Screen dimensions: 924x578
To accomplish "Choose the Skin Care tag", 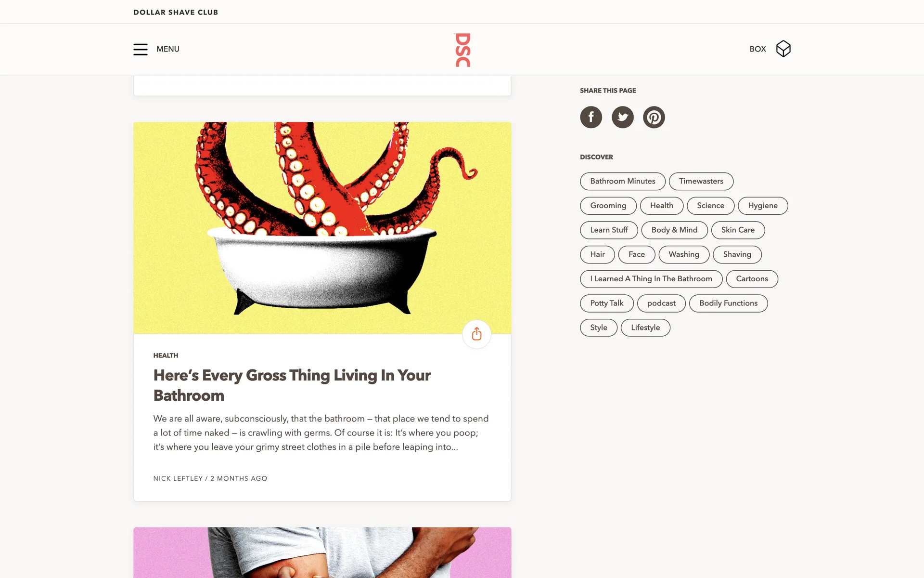I will pos(738,230).
